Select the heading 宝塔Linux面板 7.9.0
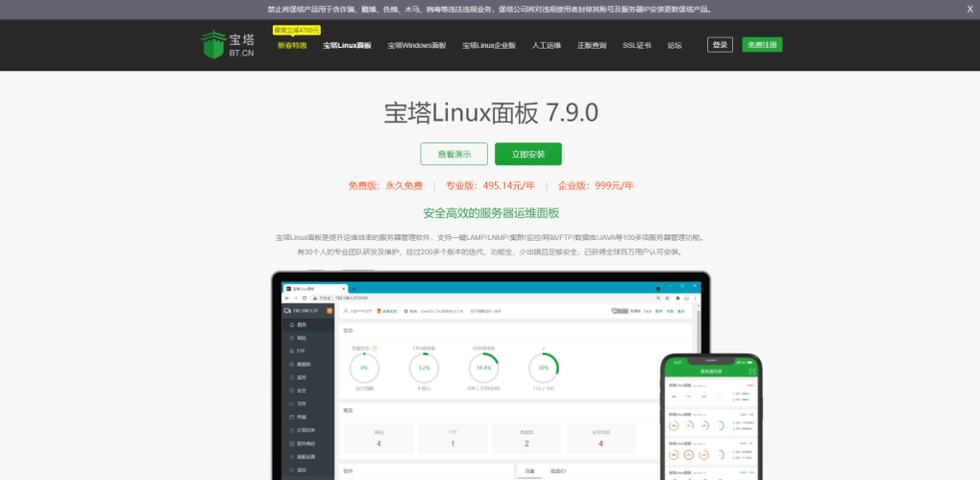This screenshot has height=480, width=980. point(491,113)
